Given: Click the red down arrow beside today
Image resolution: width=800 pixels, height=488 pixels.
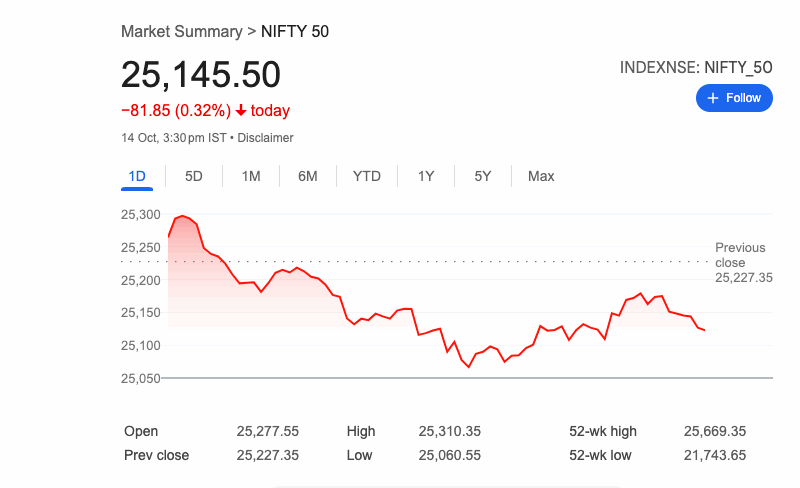Looking at the screenshot, I should (x=241, y=111).
